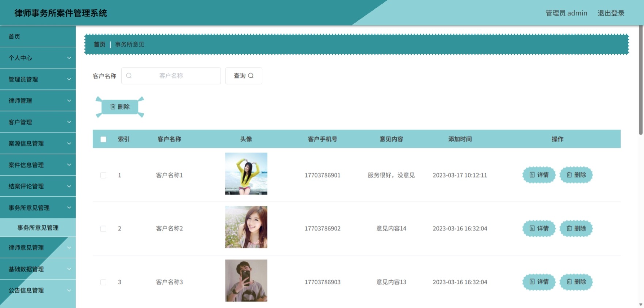Viewport: 644px width, 308px height.
Task: Click the 详情 document icon for 客户名称2
Action: point(532,228)
